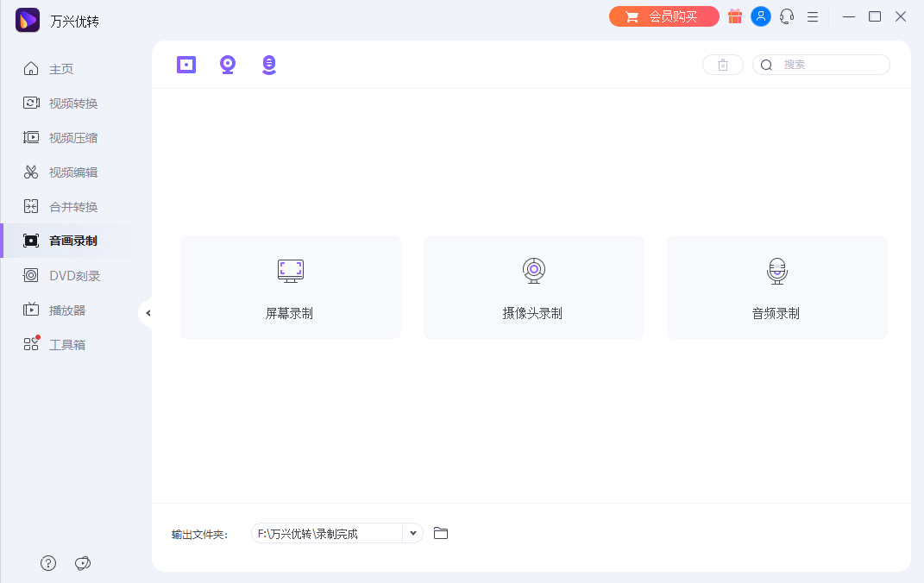Image resolution: width=924 pixels, height=583 pixels.
Task: Open the gift promotions icon in title bar
Action: coord(734,16)
